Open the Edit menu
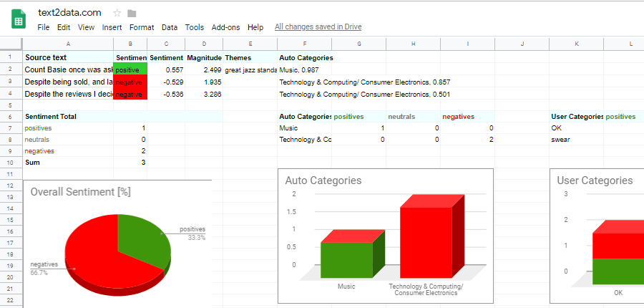The width and height of the screenshot is (644, 308). pyautogui.click(x=64, y=27)
